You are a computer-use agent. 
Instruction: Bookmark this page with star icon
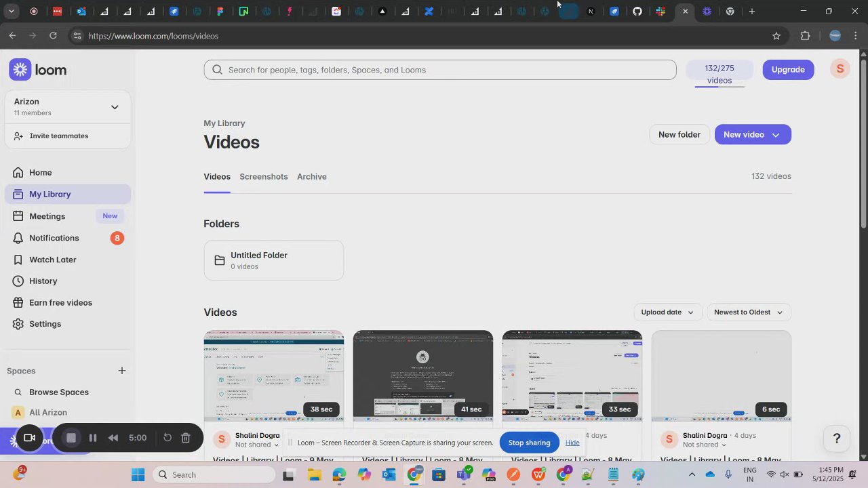pos(776,36)
